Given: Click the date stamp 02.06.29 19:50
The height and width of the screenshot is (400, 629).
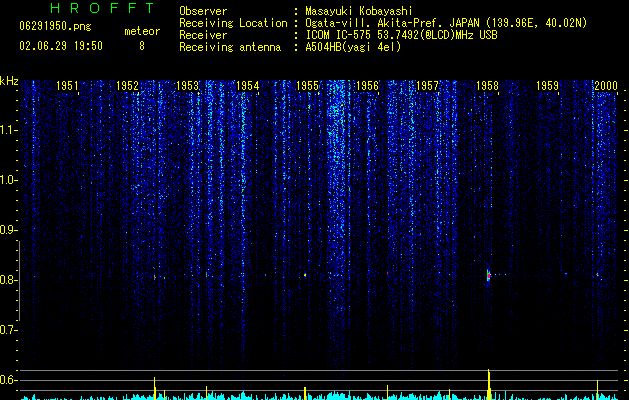Looking at the screenshot, I should (61, 46).
